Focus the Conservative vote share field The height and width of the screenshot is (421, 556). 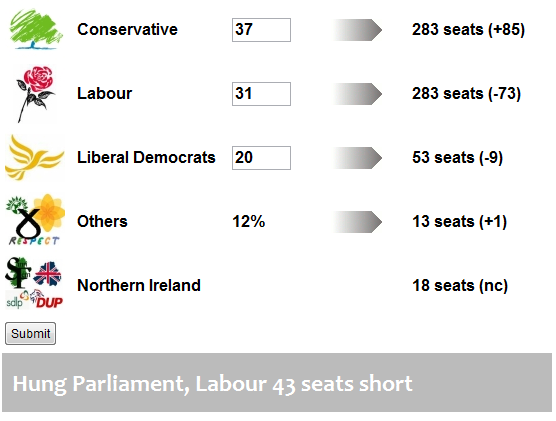[x=261, y=30]
